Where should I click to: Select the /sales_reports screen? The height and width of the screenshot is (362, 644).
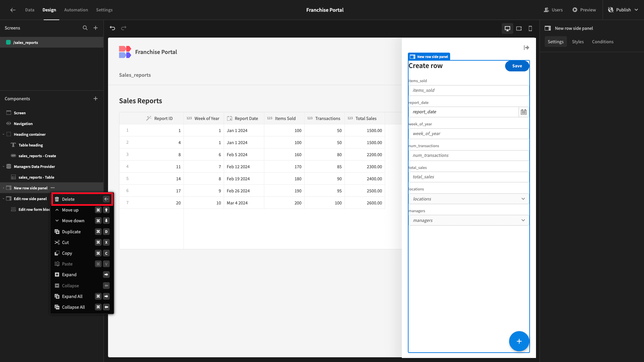click(x=52, y=43)
